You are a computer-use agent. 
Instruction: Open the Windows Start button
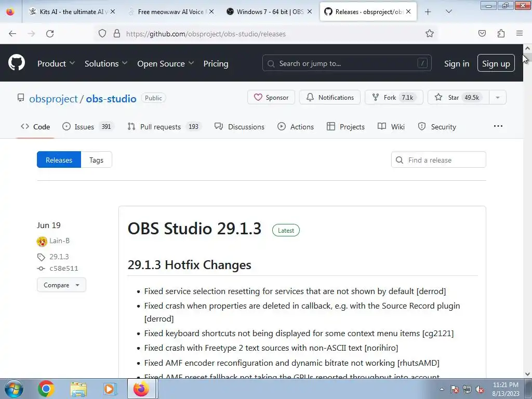(x=14, y=389)
